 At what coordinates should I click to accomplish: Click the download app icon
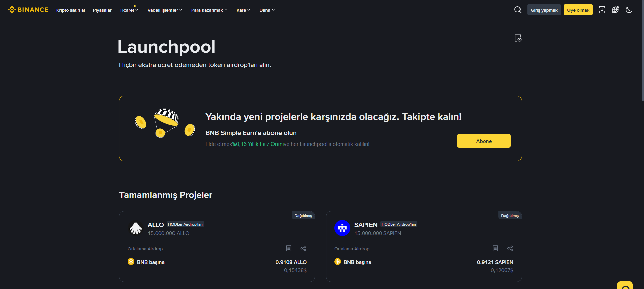point(602,10)
